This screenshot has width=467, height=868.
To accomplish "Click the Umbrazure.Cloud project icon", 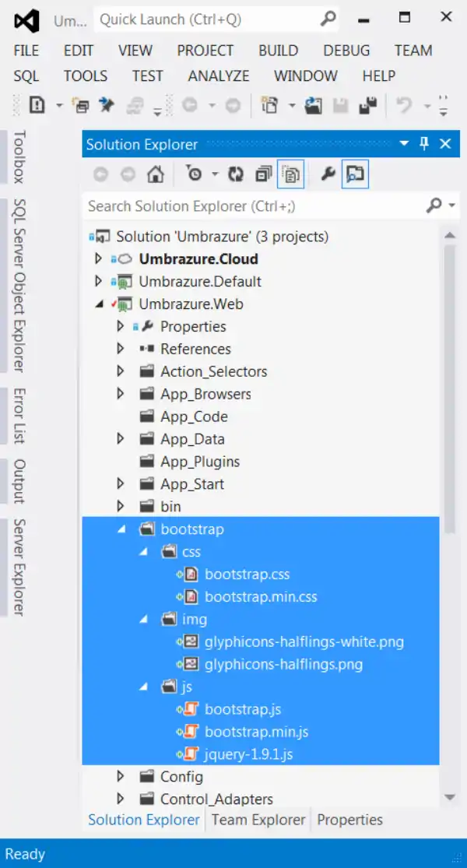I will pyautogui.click(x=125, y=258).
